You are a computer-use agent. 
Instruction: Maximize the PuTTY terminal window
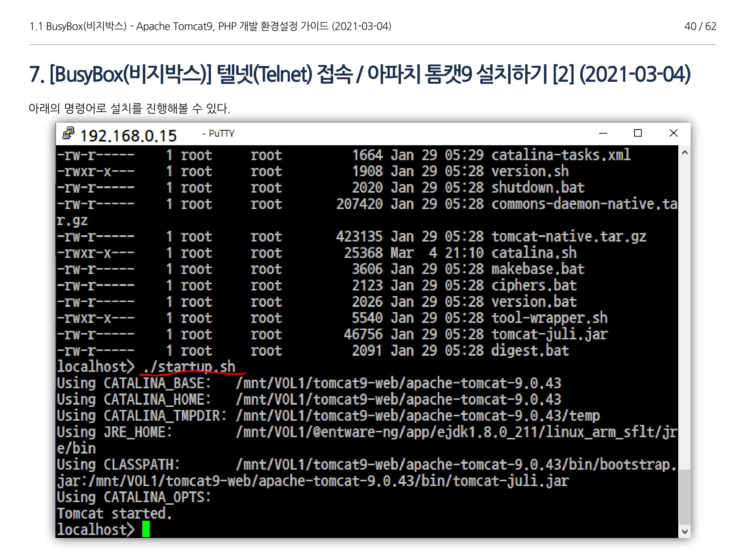[x=638, y=133]
